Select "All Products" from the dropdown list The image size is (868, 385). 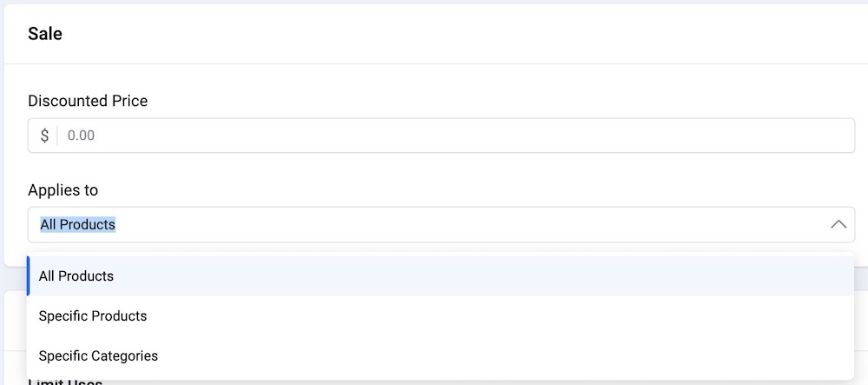pyautogui.click(x=76, y=276)
